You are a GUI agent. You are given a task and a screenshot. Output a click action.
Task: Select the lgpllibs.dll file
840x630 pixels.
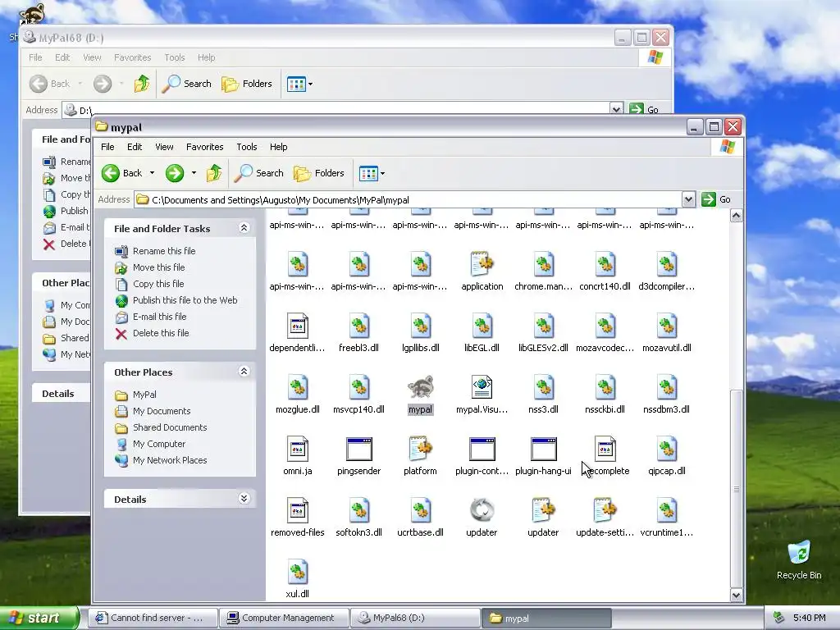tap(420, 326)
